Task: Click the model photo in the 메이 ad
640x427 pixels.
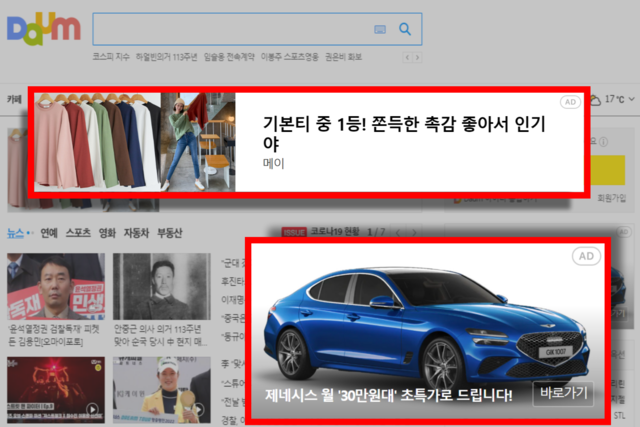Action: pos(198,142)
